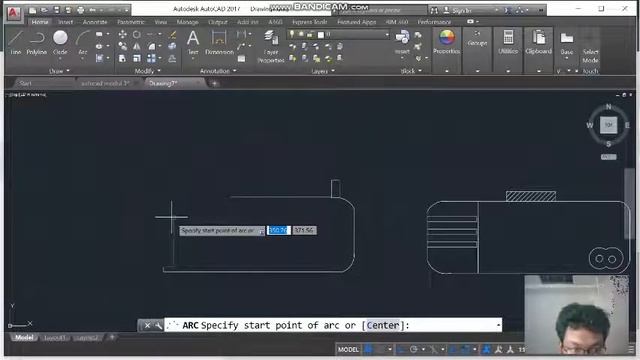Image resolution: width=640 pixels, height=360 pixels.
Task: Toggle the layer on lightbulb icon
Action: (x=292, y=35)
